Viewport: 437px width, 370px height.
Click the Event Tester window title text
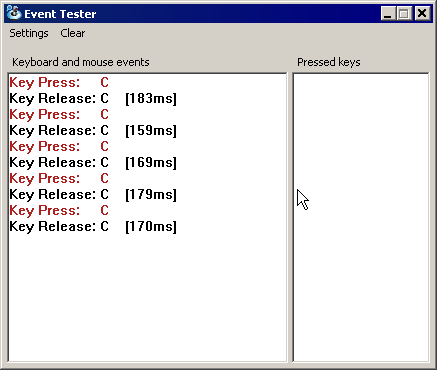click(60, 14)
